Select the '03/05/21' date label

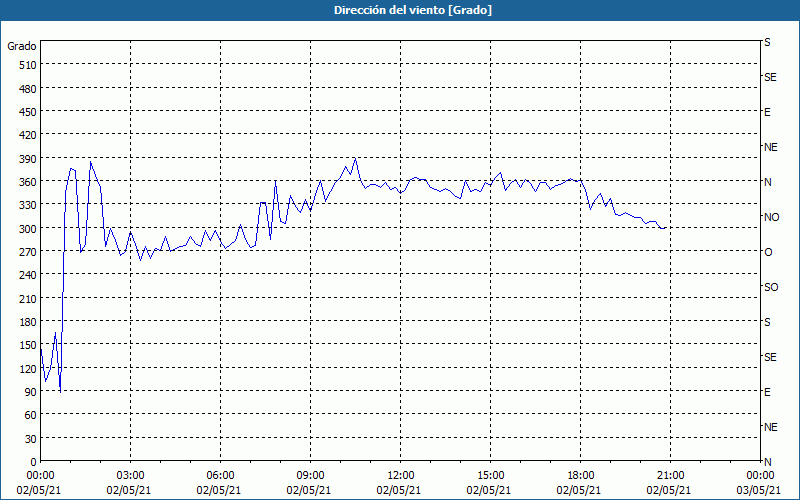[x=759, y=490]
